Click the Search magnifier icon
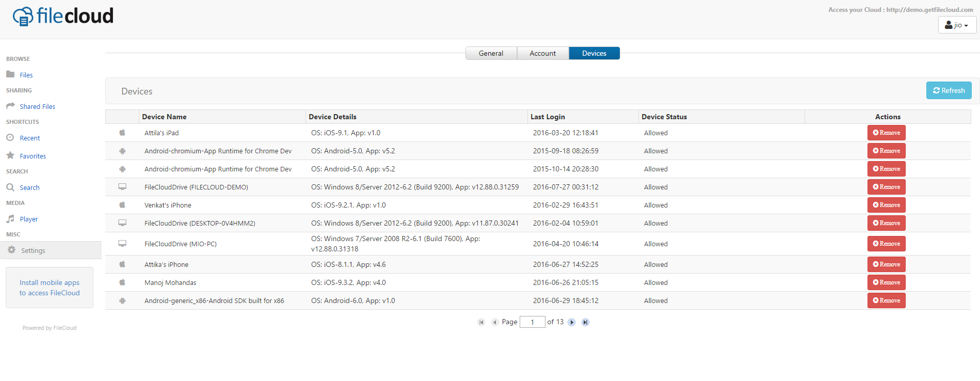980x381 pixels. tap(10, 187)
